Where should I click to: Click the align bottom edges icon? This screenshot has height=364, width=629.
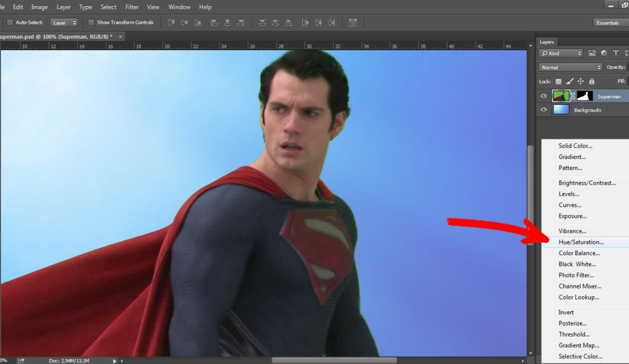(x=198, y=23)
